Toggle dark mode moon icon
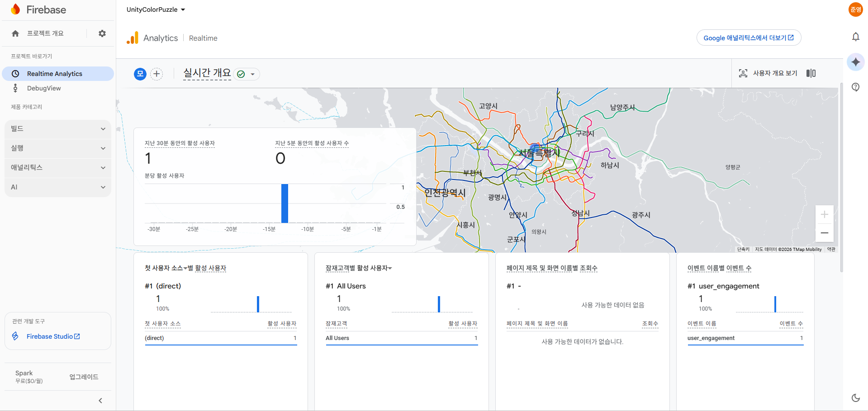 [x=855, y=398]
